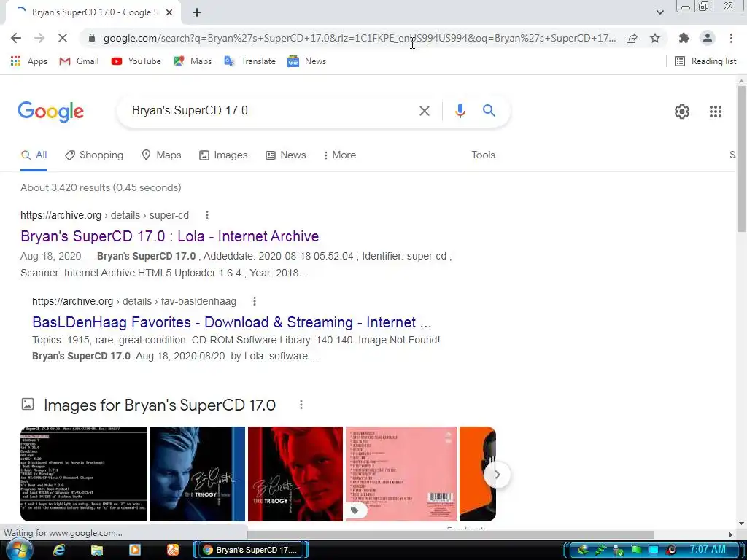Share this page using the address bar icon
Viewport: 747px width, 560px height.
coord(632,38)
